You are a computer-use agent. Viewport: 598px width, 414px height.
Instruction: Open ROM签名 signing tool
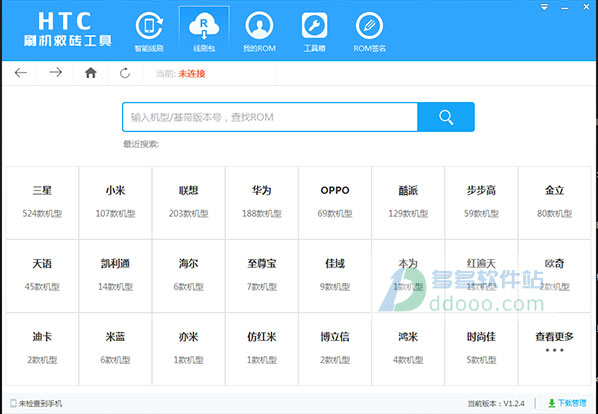pos(369,31)
